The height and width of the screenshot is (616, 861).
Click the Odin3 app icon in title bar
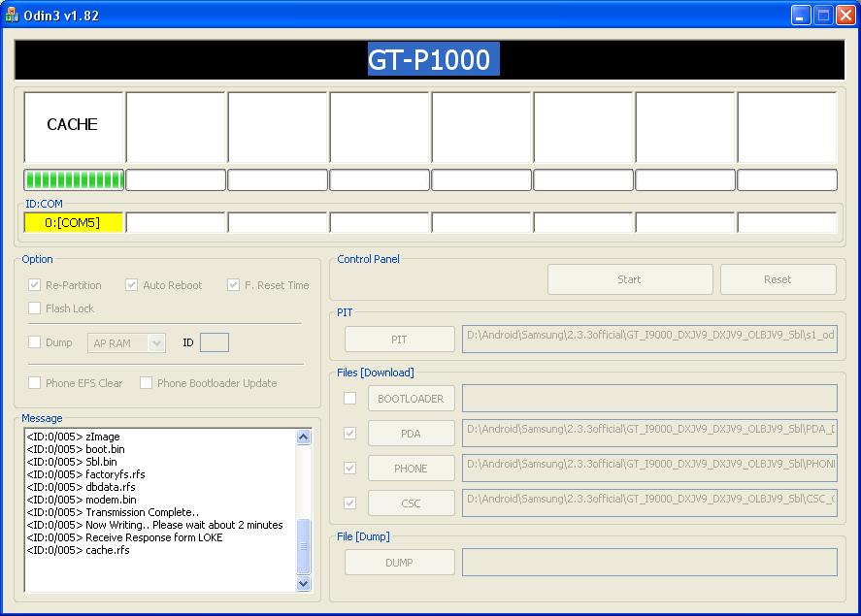click(x=12, y=15)
